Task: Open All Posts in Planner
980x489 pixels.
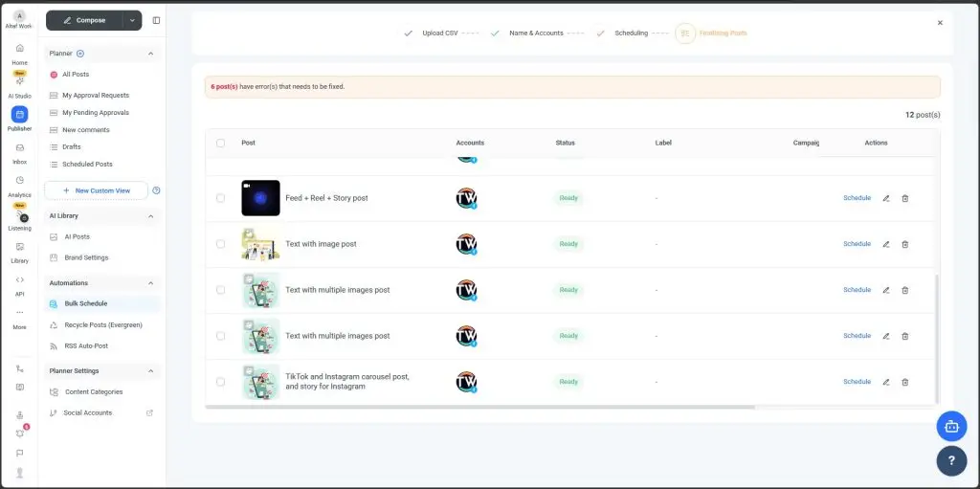Action: [x=76, y=75]
